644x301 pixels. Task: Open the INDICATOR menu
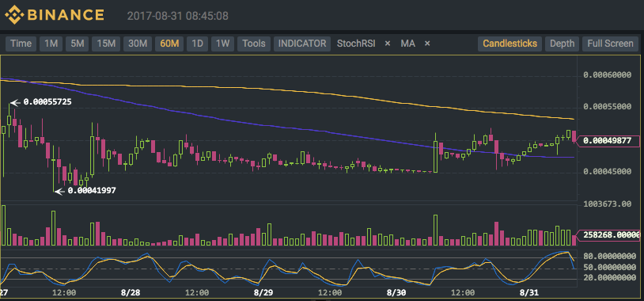(302, 44)
